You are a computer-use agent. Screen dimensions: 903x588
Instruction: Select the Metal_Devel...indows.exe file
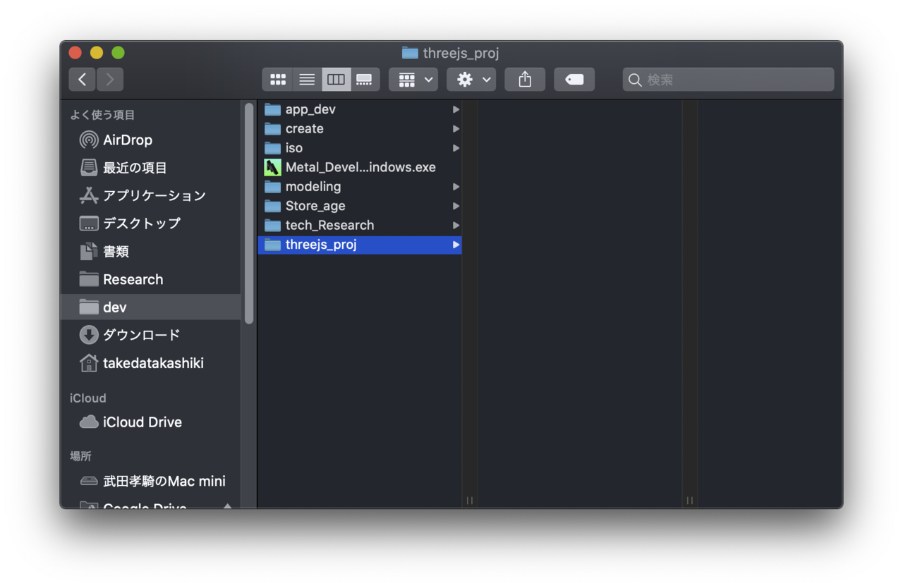click(x=360, y=167)
